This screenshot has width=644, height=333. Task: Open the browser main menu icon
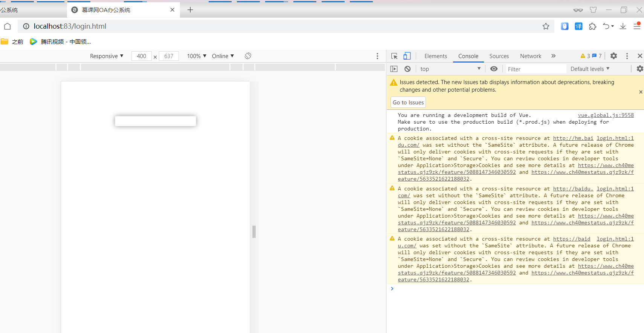click(x=637, y=26)
